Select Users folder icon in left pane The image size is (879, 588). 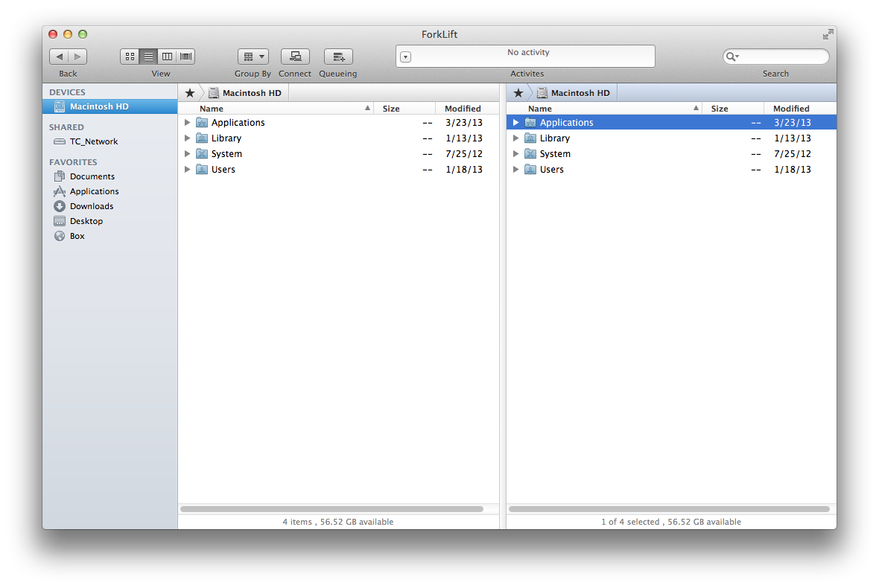click(x=202, y=170)
